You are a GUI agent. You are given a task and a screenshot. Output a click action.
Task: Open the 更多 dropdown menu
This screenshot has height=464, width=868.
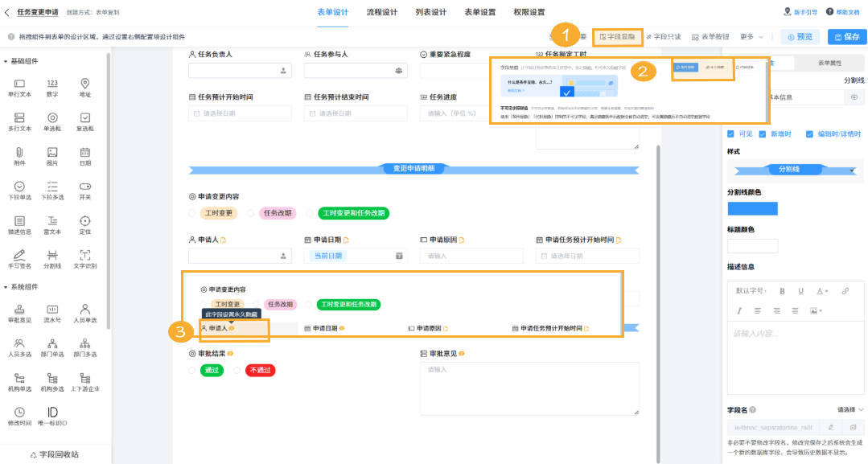click(751, 37)
